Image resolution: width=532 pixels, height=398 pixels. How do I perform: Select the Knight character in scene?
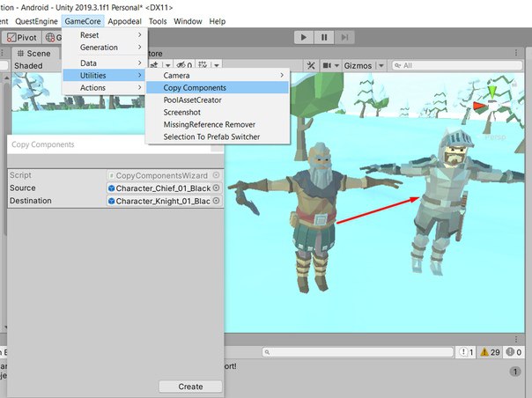pyautogui.click(x=445, y=200)
